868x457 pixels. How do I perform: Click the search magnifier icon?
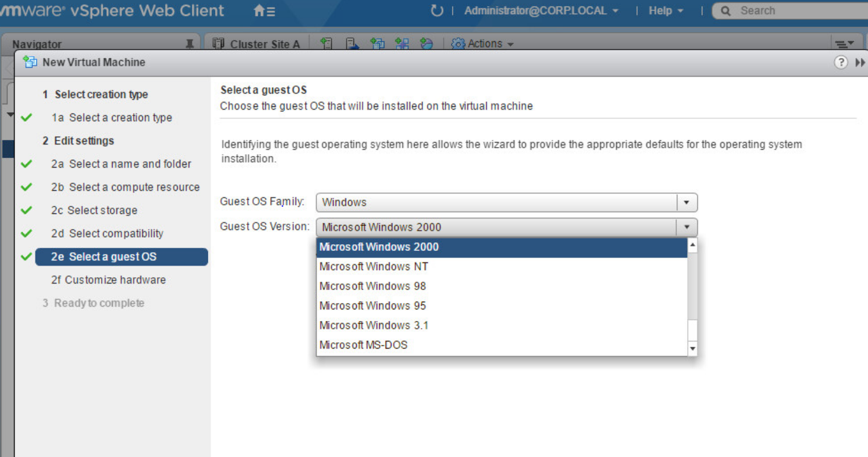(726, 11)
